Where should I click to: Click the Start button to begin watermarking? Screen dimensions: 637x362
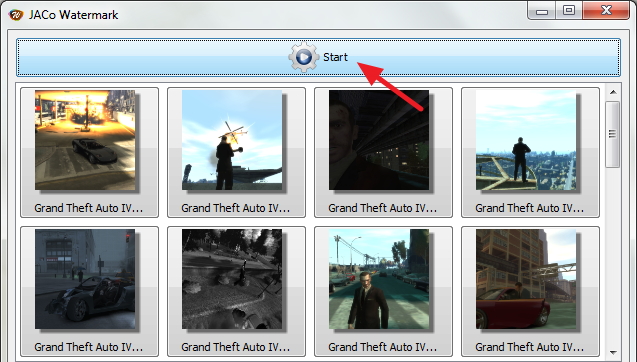pyautogui.click(x=318, y=57)
